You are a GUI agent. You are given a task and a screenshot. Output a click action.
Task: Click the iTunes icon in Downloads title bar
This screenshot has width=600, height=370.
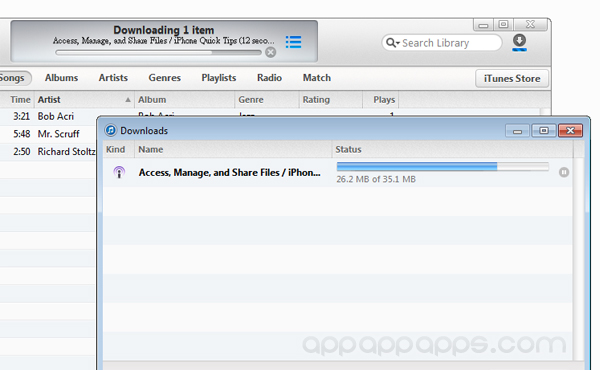click(111, 130)
